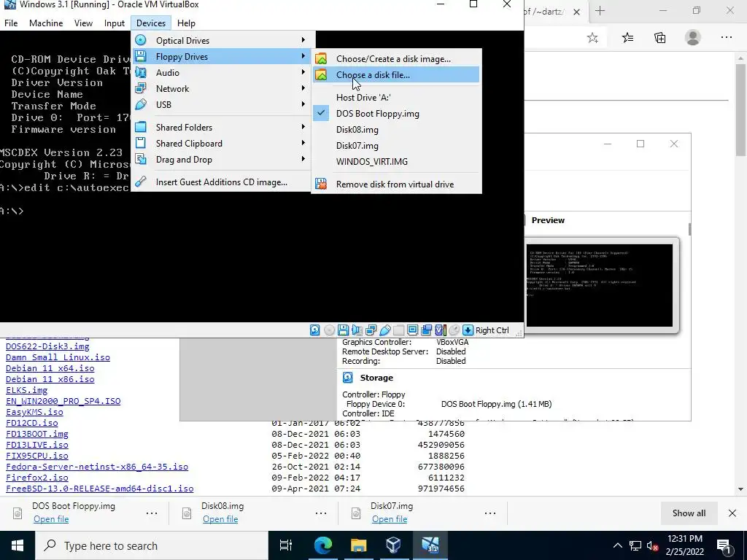Image resolution: width=747 pixels, height=560 pixels.
Task: Click USB indicator in VM status bar
Action: click(385, 330)
